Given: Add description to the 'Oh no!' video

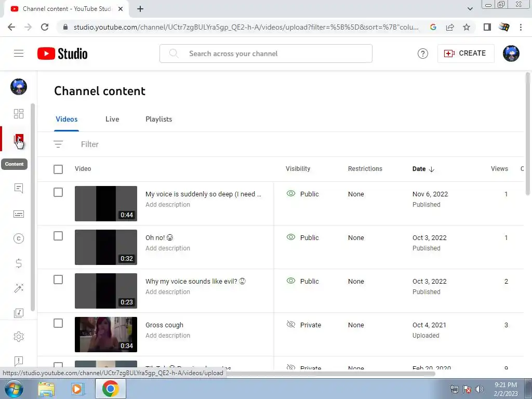Looking at the screenshot, I should point(168,248).
